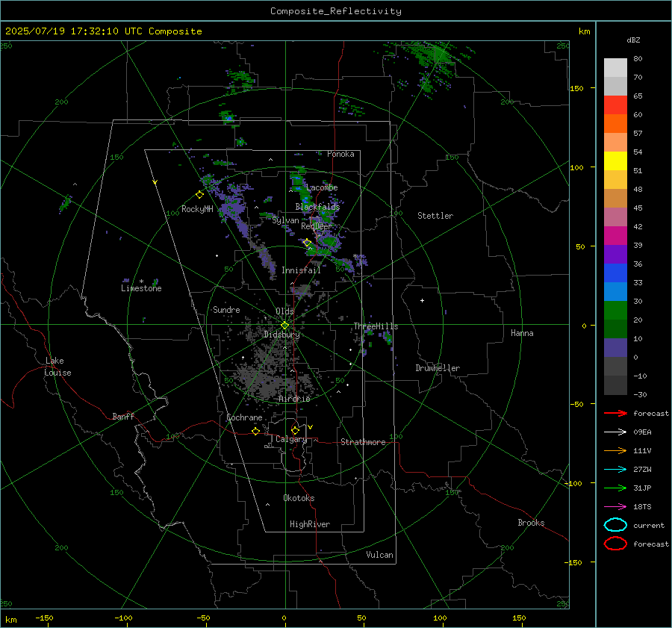Screen dimensions: 672x628
Task: Click the Olds city label
Action: (284, 311)
